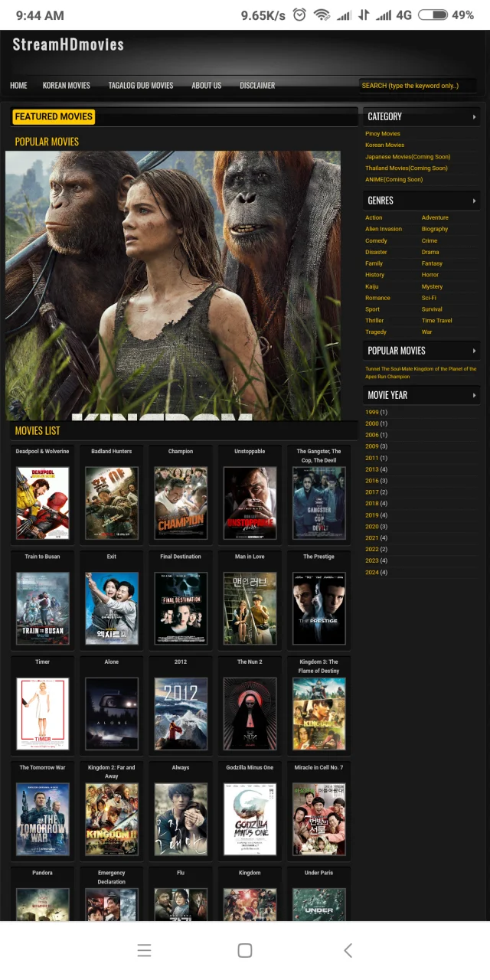Open Miracle in Cell No. 7 poster
Screen dimensions: 490x980
[319, 819]
